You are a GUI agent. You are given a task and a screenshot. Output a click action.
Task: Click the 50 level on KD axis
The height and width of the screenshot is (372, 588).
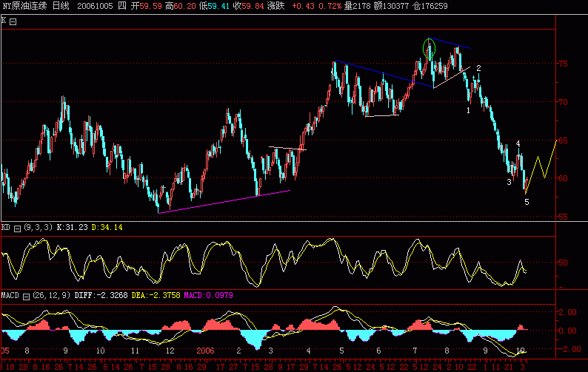pyautogui.click(x=563, y=263)
